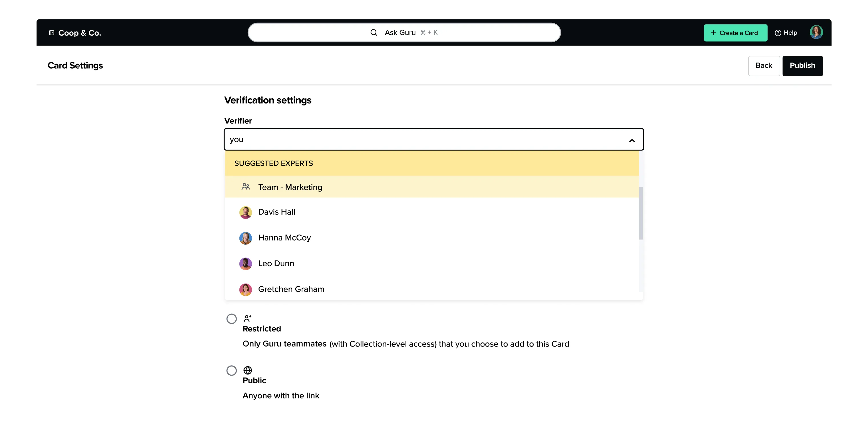Collapse the Verifier dropdown with chevron
The image size is (868, 442).
[632, 140]
